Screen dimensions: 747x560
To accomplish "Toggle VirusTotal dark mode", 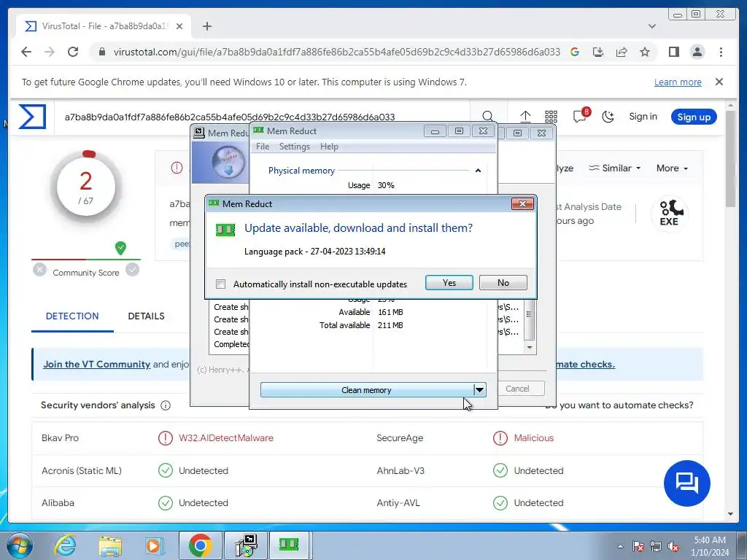I will [x=608, y=116].
